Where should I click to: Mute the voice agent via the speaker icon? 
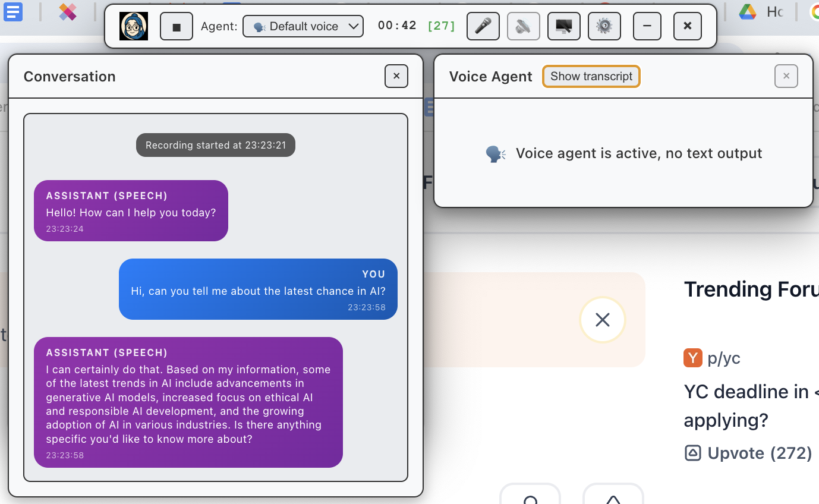(x=524, y=26)
